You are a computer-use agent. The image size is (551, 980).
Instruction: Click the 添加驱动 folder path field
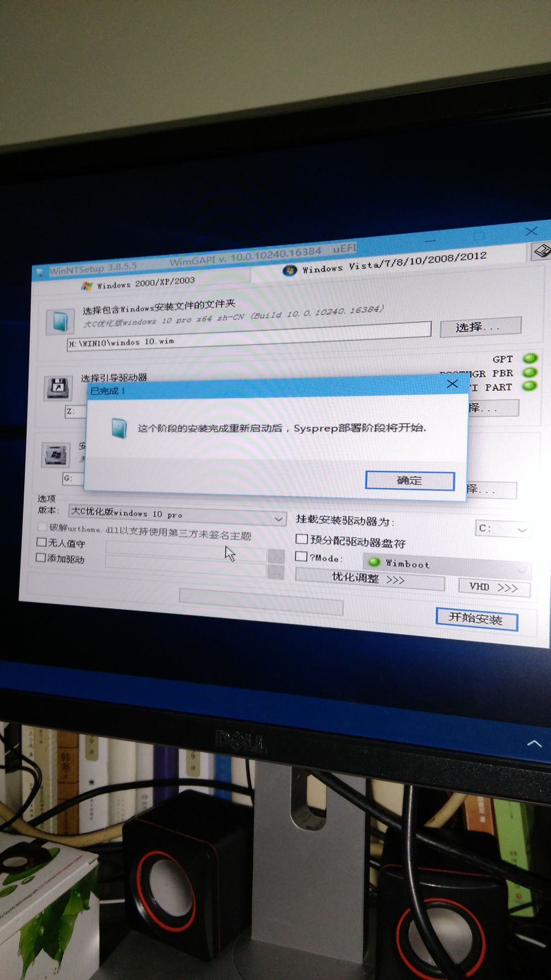(x=186, y=567)
